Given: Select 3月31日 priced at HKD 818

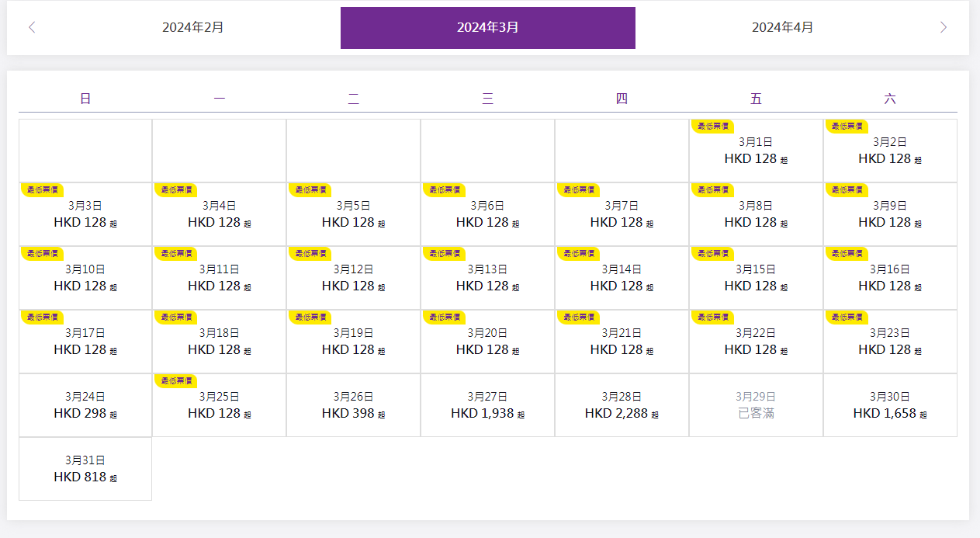Looking at the screenshot, I should click(x=85, y=469).
